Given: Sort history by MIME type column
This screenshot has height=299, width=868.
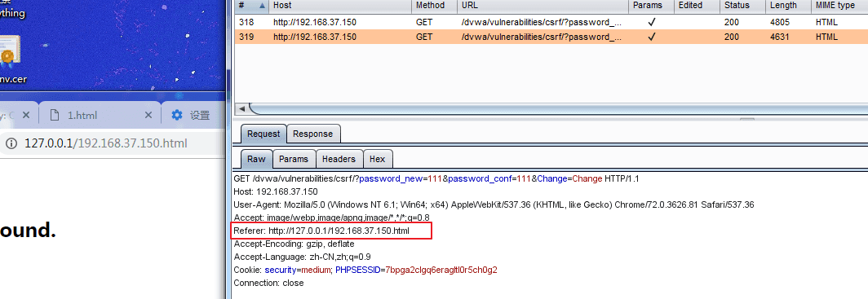Looking at the screenshot, I should click(x=839, y=6).
